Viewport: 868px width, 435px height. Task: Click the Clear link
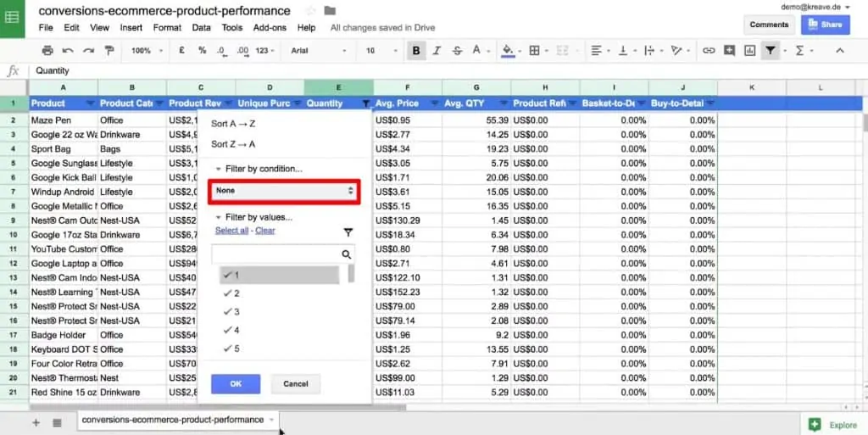(265, 231)
